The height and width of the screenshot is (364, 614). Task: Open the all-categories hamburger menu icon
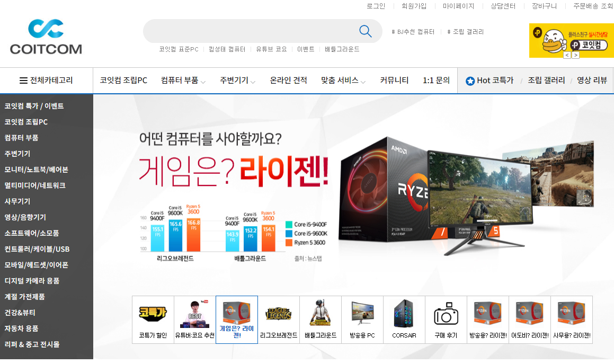pos(23,81)
